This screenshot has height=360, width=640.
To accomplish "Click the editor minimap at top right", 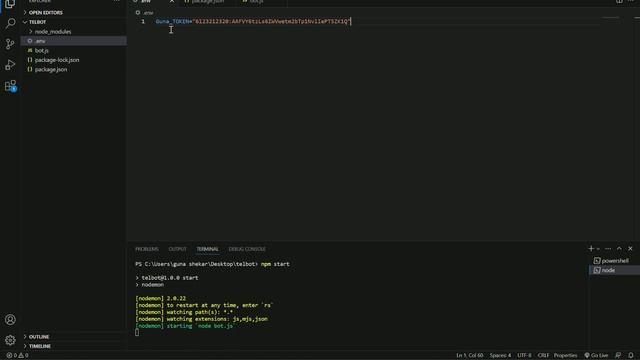I will coord(611,18).
